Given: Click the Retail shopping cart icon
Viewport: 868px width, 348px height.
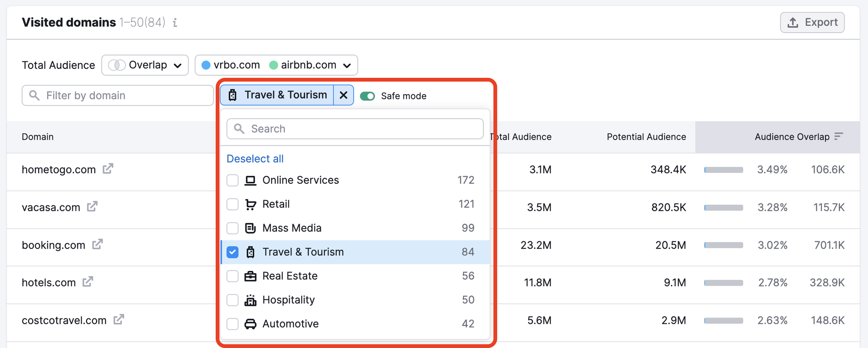Looking at the screenshot, I should (x=251, y=204).
